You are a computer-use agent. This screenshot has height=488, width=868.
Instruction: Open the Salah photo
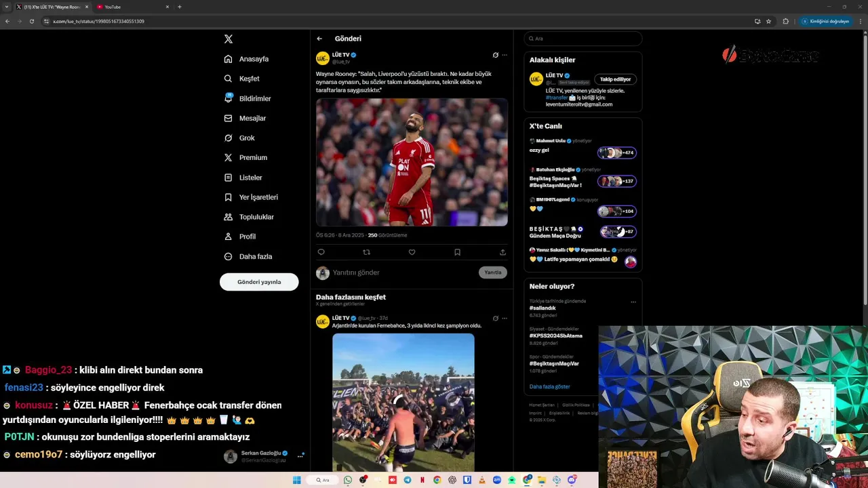tap(412, 162)
